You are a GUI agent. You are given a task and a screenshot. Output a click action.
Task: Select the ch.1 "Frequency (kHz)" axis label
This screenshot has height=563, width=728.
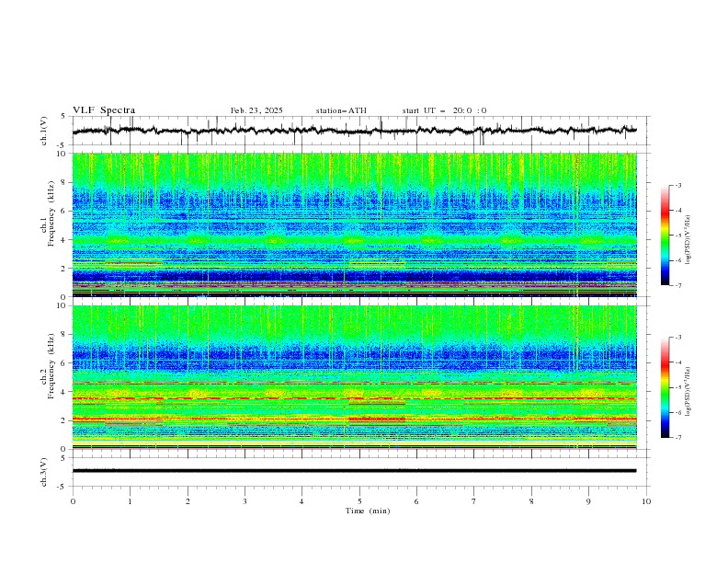(51, 215)
